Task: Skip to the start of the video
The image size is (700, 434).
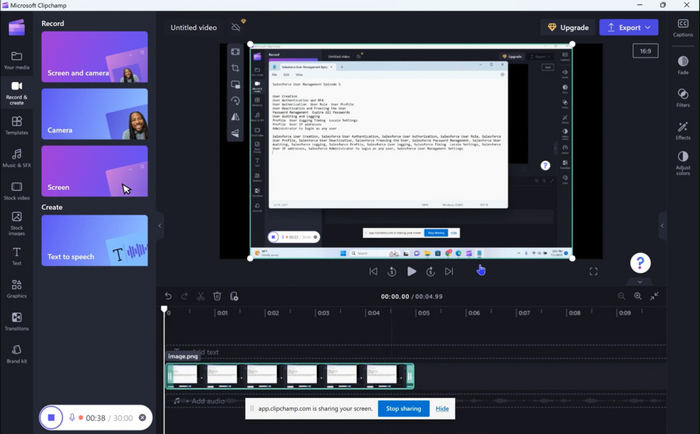Action: click(x=373, y=271)
